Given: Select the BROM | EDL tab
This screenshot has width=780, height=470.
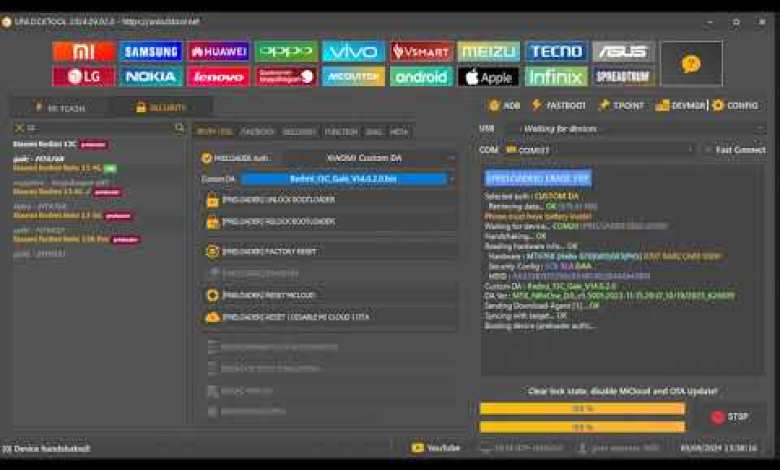Looking at the screenshot, I should (214, 132).
